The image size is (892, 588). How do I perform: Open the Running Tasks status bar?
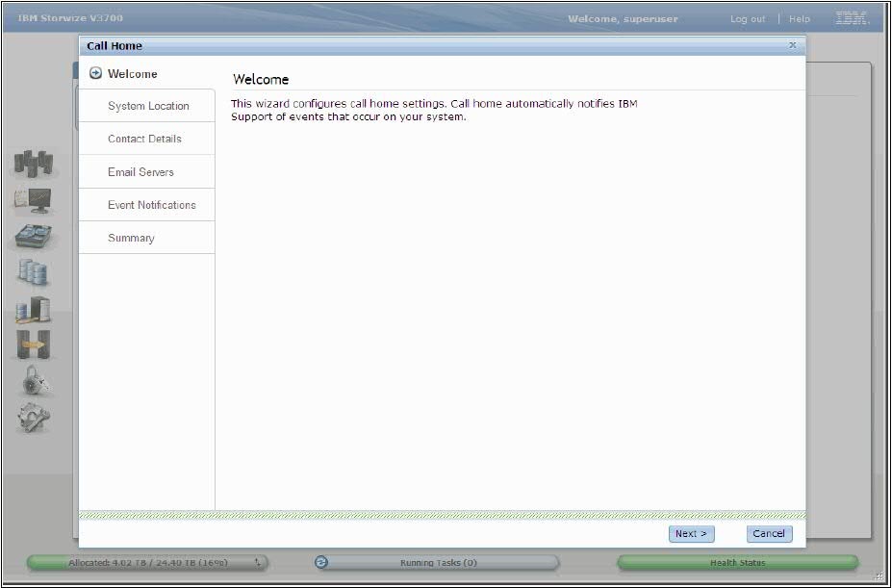click(x=437, y=562)
